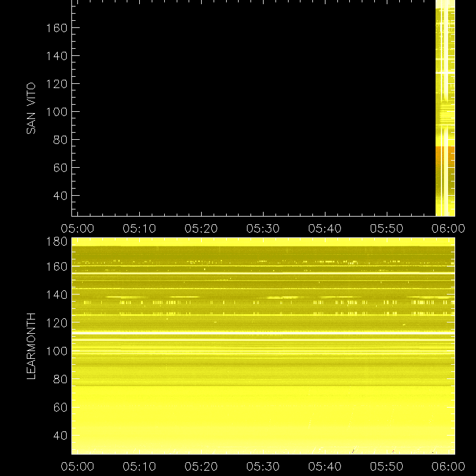Viewport: 476px width, 476px height.
Task: Click the 05:00 time label of Learmonth plot
Action: [x=77, y=466]
